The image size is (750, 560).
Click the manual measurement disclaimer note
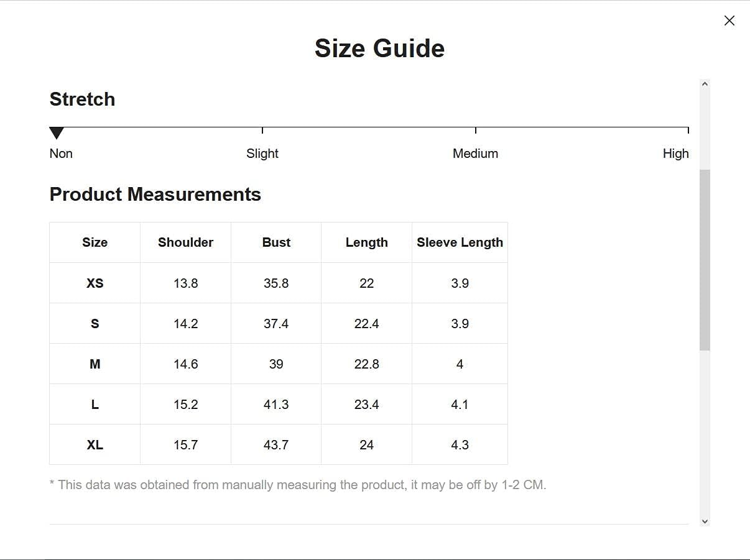pyautogui.click(x=298, y=485)
